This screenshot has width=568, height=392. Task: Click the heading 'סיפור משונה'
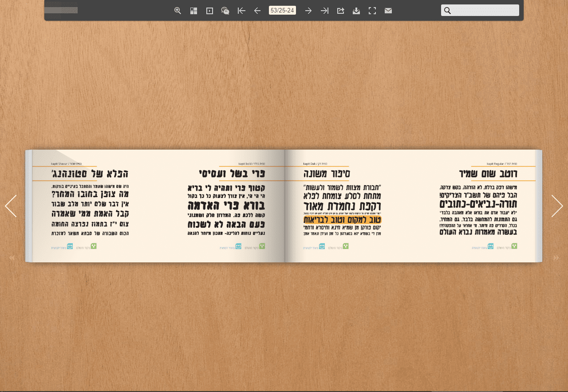(x=327, y=174)
